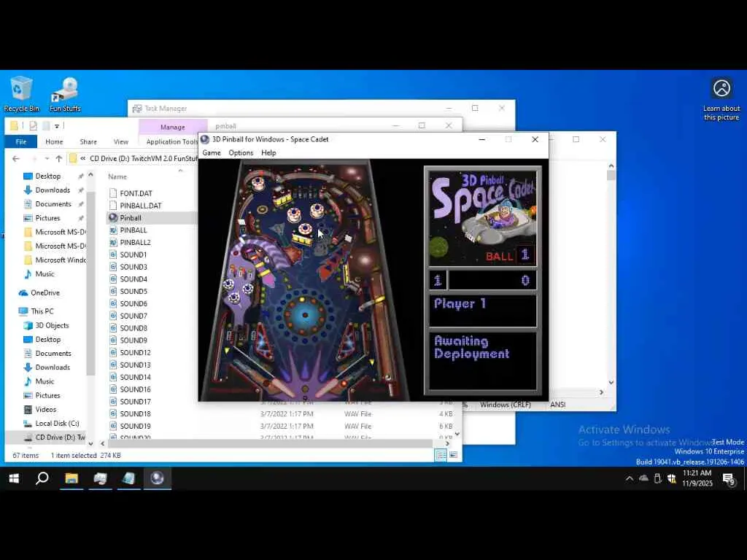Click the file list horizontal scrollbar
Screen dimensions: 747x560
click(269, 443)
